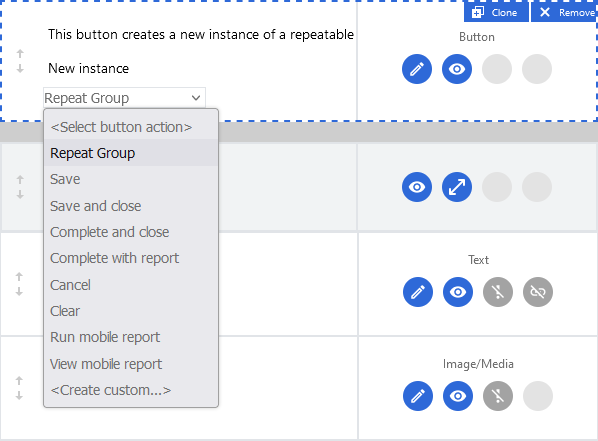Click the 'New instance' label text
The image size is (598, 441).
coord(88,69)
